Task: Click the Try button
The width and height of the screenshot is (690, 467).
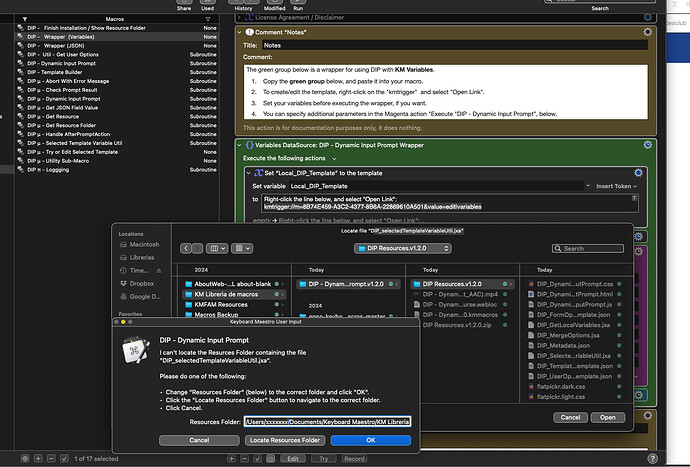Action: 324,459
